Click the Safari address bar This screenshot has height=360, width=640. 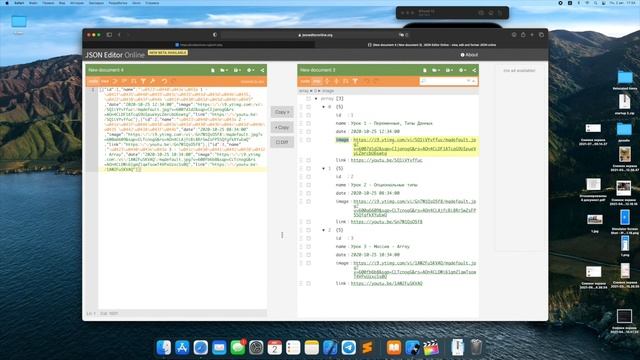[x=315, y=35]
